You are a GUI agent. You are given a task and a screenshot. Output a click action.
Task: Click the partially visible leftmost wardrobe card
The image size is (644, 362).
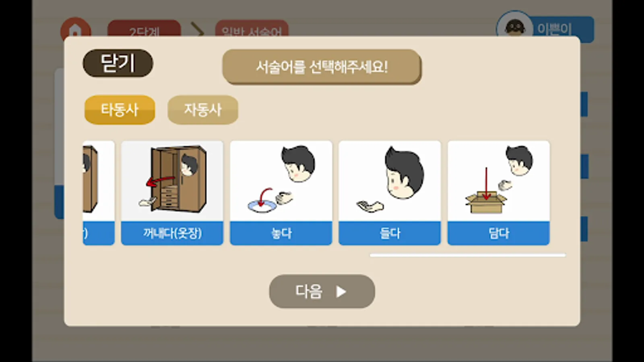[x=99, y=193]
